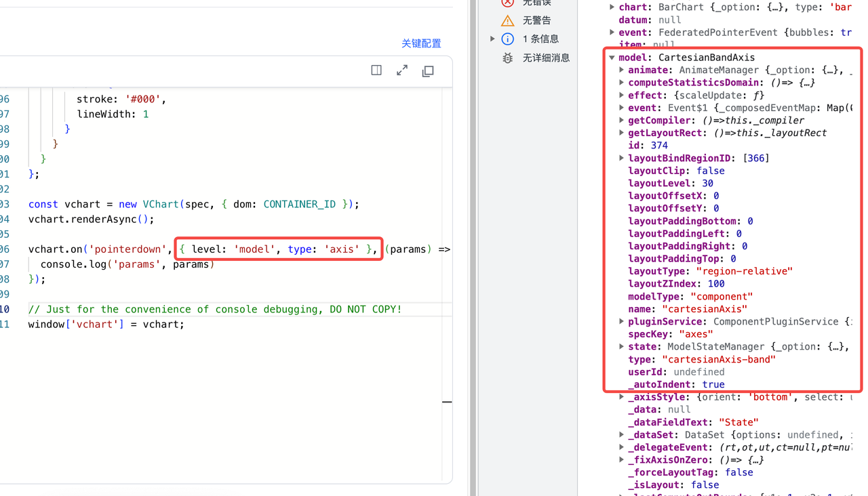This screenshot has height=496, width=868.
Task: Click the devtools panel vertical divider
Action: click(473, 248)
